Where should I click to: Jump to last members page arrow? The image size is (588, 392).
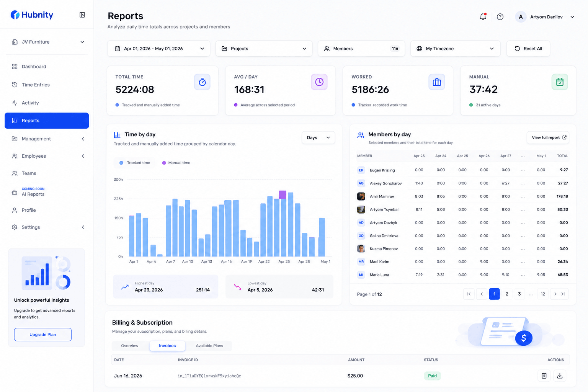coord(563,294)
